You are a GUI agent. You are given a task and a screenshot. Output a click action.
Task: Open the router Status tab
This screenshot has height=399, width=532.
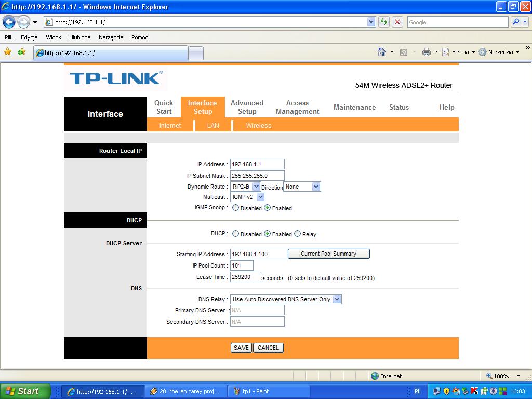399,107
